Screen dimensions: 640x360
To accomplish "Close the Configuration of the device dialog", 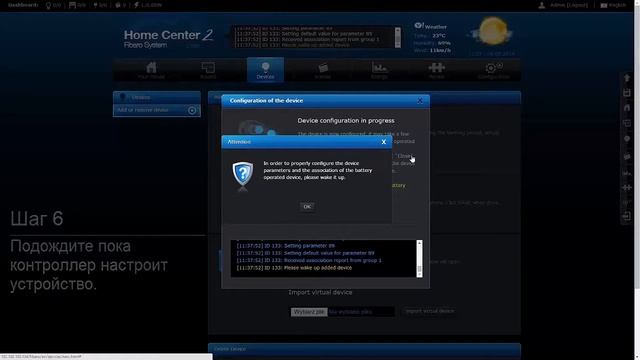I will [420, 100].
